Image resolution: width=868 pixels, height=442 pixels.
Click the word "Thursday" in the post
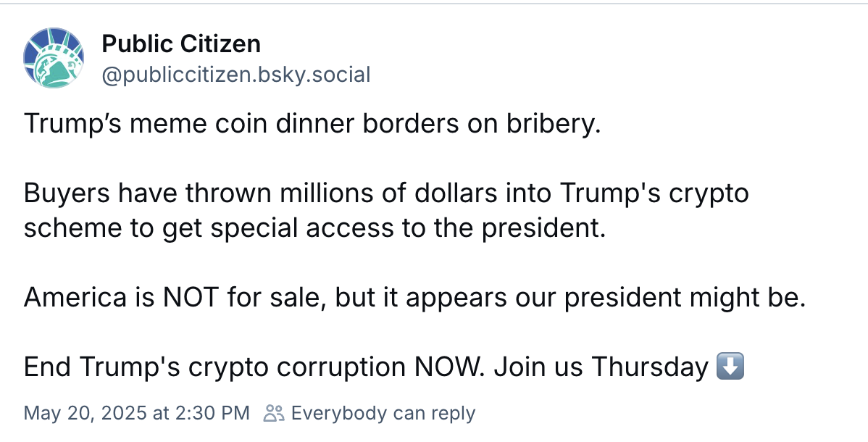[650, 367]
